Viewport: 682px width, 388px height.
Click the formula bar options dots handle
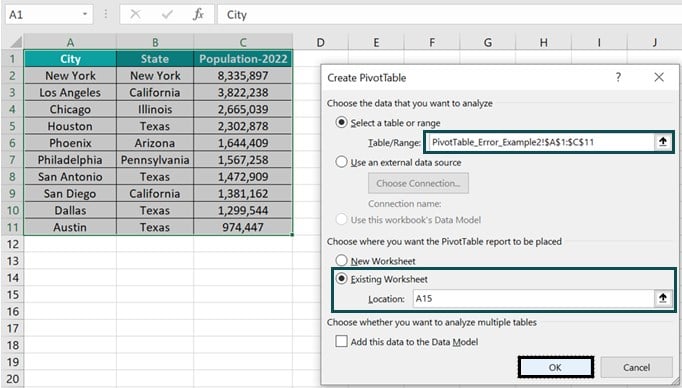(106, 14)
